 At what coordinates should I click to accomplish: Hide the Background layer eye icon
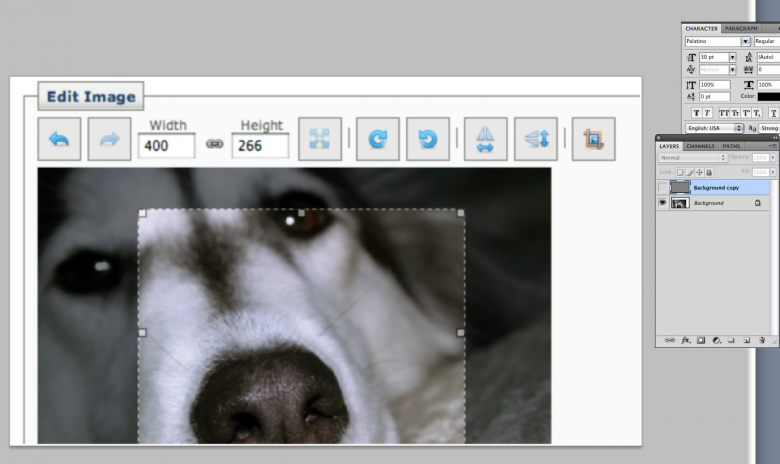(663, 202)
